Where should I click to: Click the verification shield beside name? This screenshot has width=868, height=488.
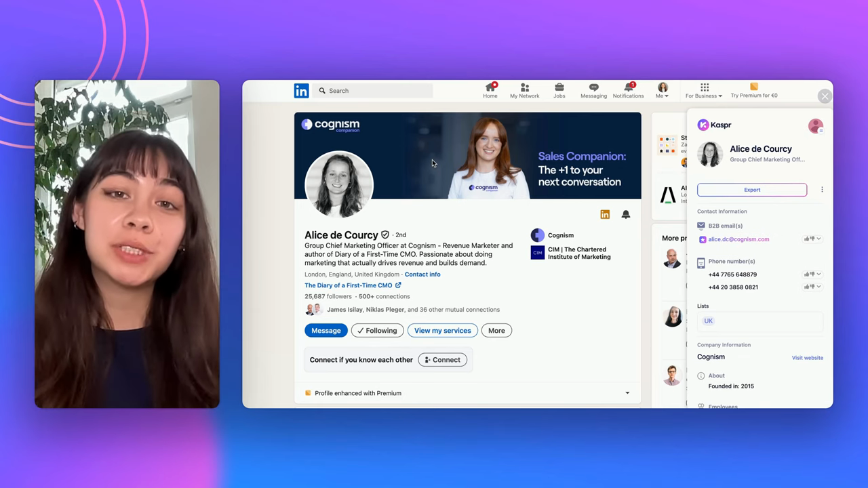pos(385,235)
